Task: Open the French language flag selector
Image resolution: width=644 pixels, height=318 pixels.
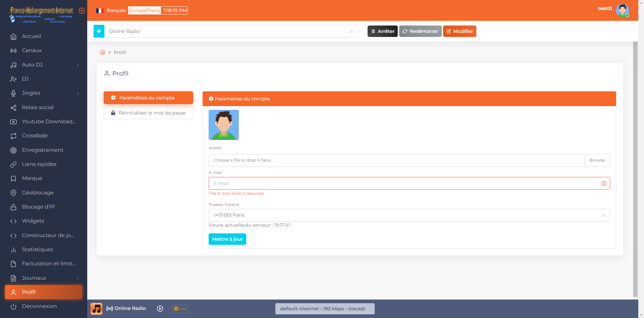Action: pos(99,11)
